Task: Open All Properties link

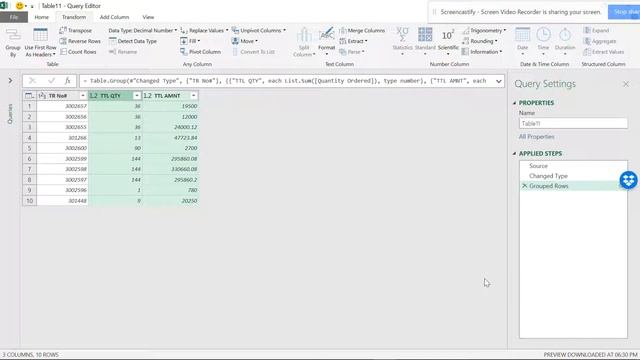Action: tap(536, 137)
